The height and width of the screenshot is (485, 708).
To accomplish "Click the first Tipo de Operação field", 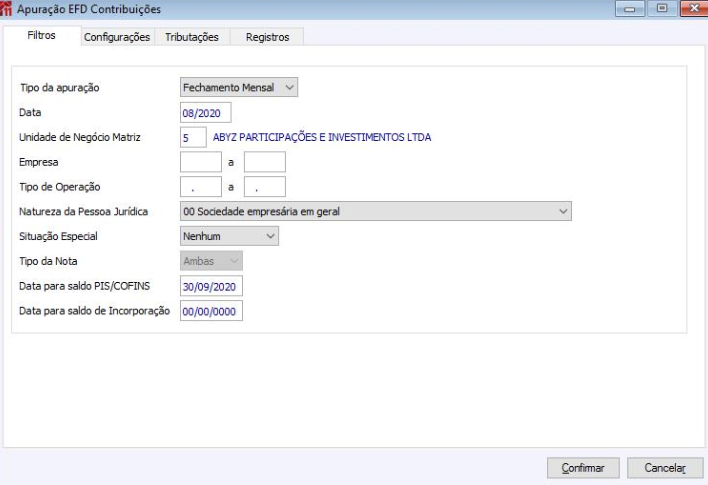I will [x=201, y=187].
